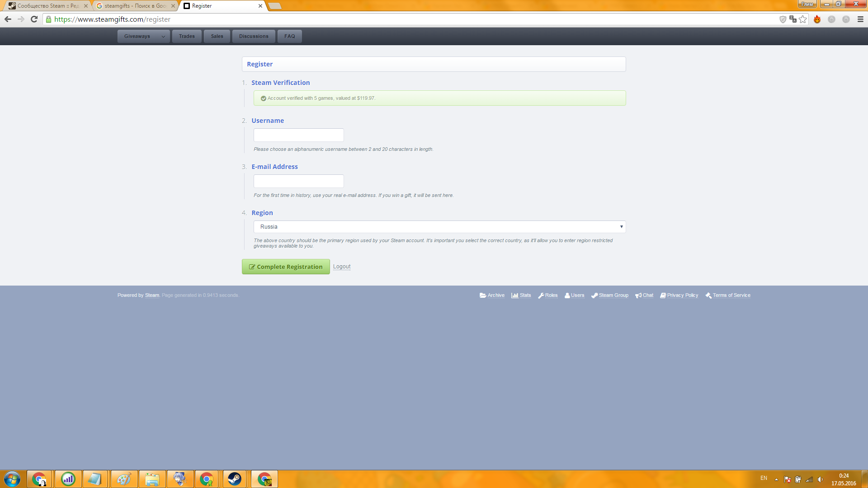Click the "Page generated in 0.9413 seconds" text
868x488 pixels.
[200, 296]
